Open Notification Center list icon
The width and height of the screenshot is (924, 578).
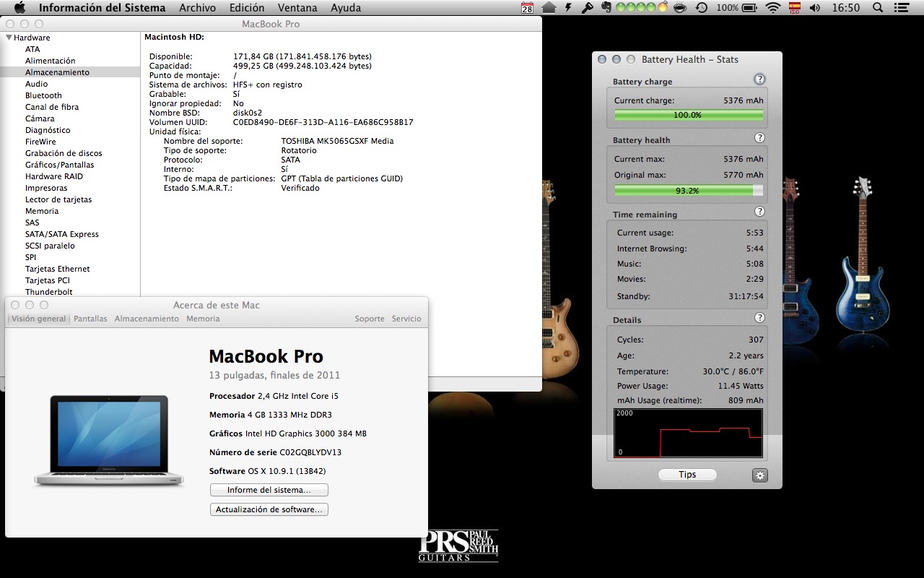903,8
